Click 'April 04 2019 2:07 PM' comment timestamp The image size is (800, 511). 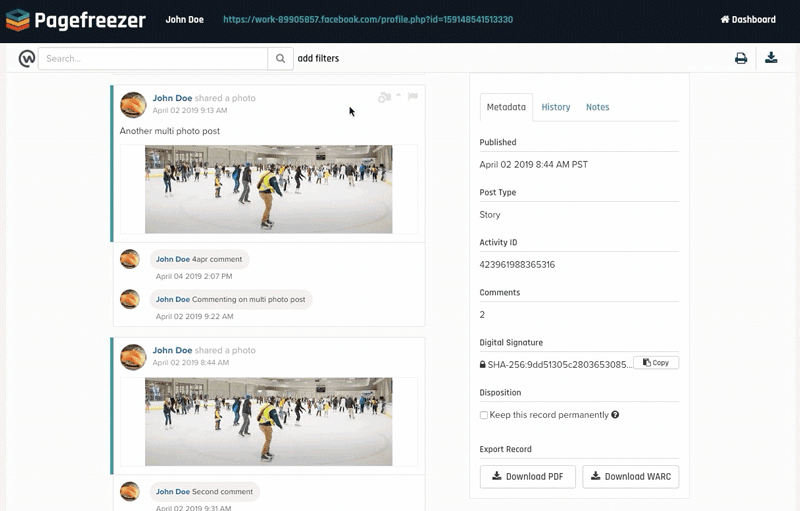pyautogui.click(x=194, y=276)
